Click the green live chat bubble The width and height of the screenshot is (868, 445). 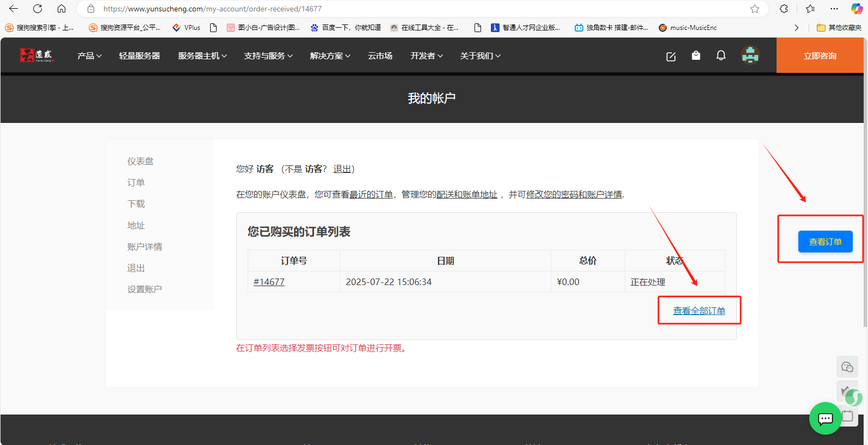(825, 418)
